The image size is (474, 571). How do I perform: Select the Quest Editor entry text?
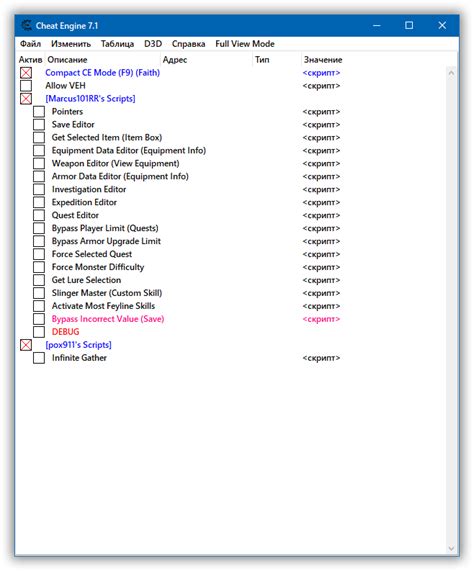tap(75, 215)
